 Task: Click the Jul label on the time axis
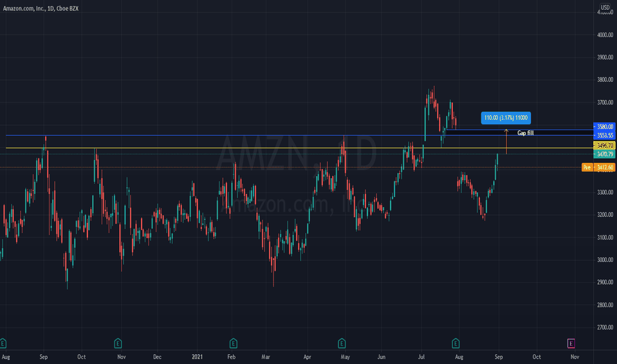coord(422,357)
